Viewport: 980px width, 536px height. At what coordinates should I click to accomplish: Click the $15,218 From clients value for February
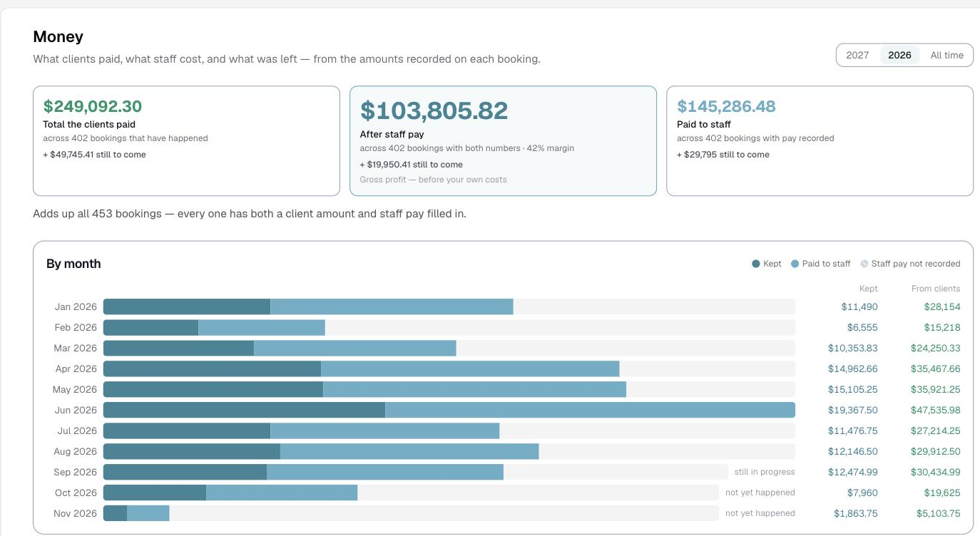click(x=942, y=327)
